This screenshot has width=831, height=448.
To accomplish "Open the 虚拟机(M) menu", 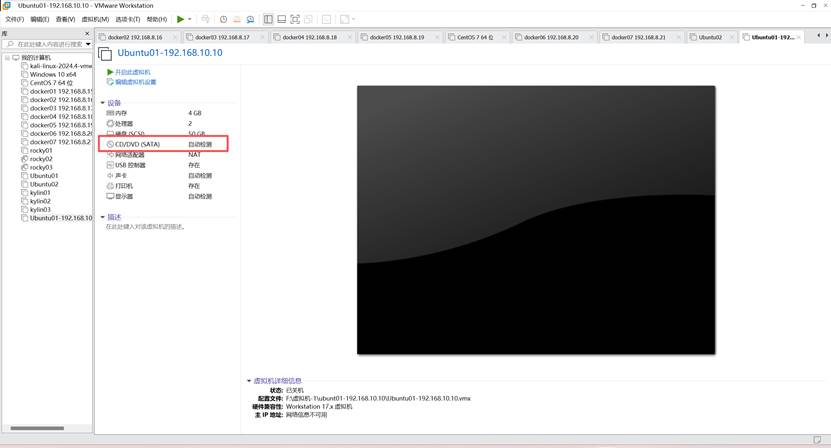I will click(95, 19).
